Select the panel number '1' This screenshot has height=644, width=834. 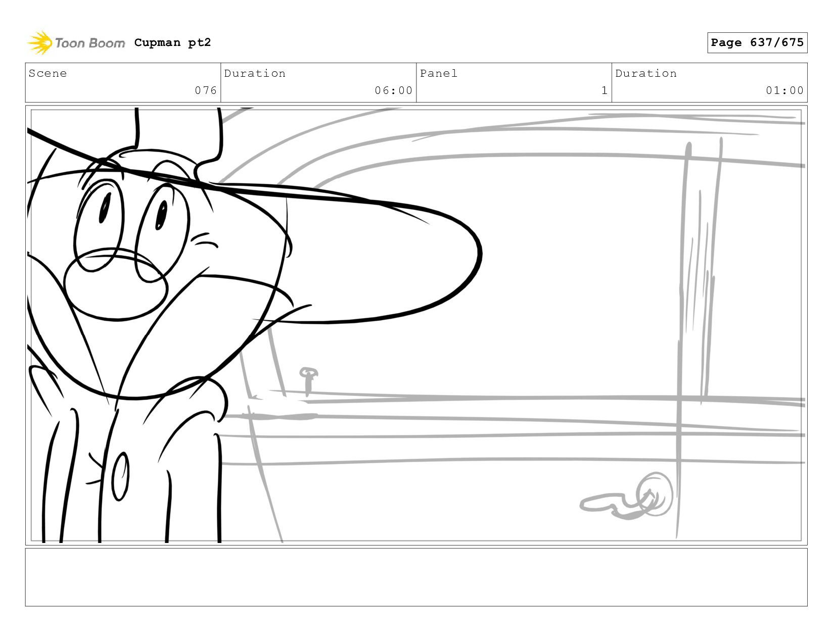click(x=604, y=90)
